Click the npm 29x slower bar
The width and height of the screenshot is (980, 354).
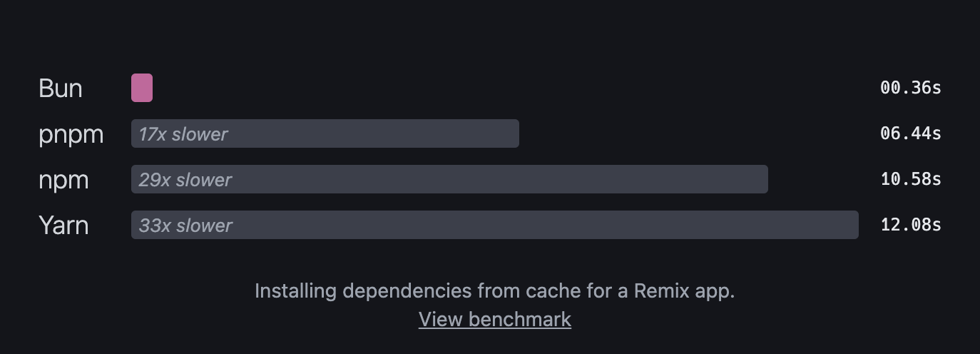click(449, 179)
